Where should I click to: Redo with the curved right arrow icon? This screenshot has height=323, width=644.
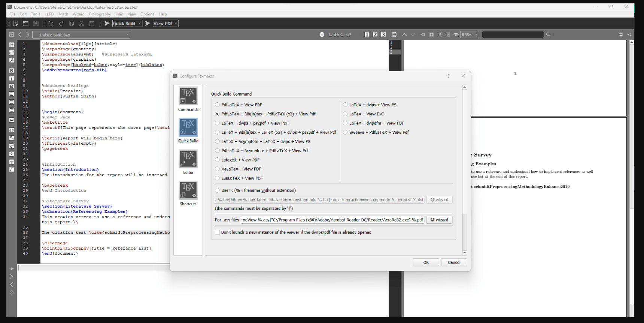tap(61, 23)
